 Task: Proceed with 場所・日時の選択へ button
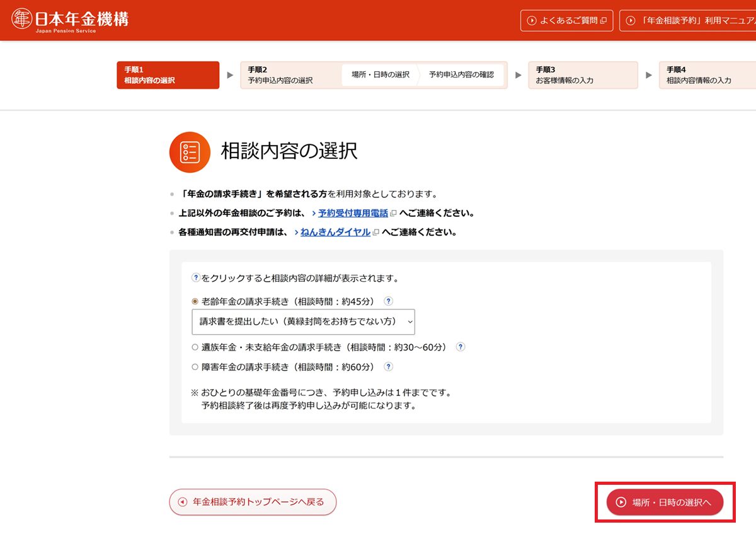pos(665,502)
